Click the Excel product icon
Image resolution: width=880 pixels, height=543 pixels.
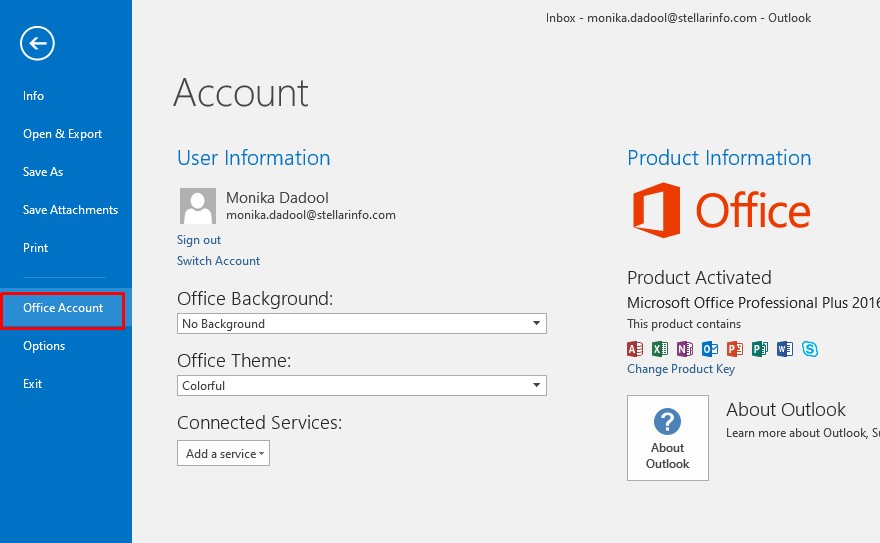click(x=660, y=349)
